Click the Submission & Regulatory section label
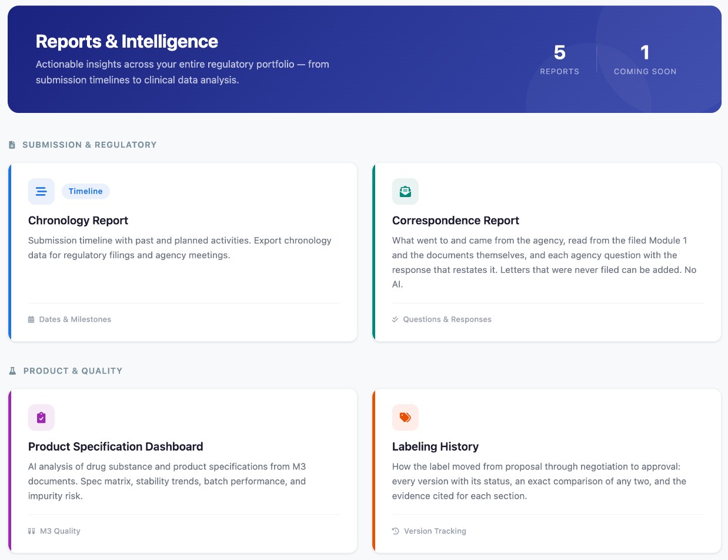 point(89,145)
